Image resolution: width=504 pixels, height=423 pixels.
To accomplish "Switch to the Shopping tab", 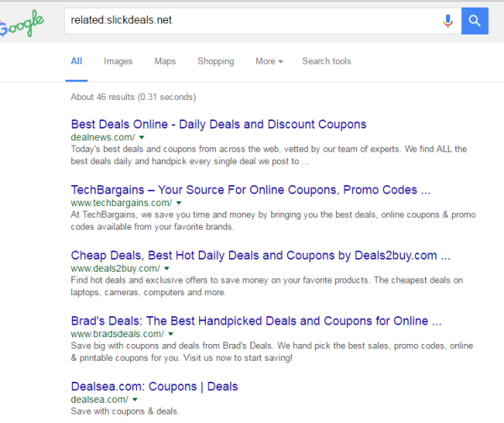I will pos(216,61).
